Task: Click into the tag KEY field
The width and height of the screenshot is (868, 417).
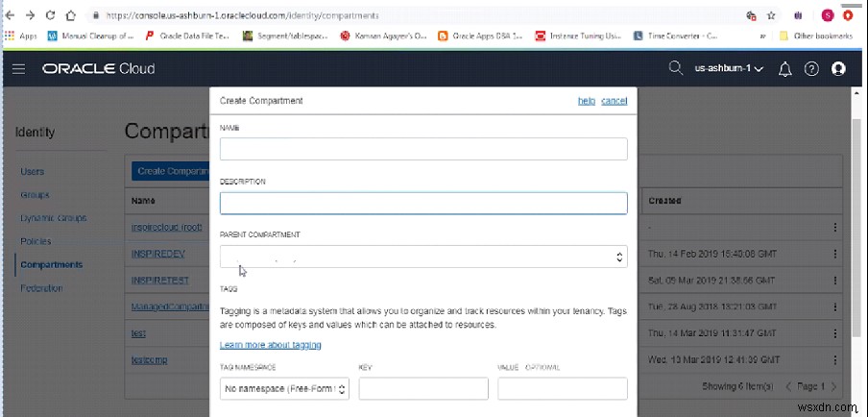Action: [x=423, y=389]
